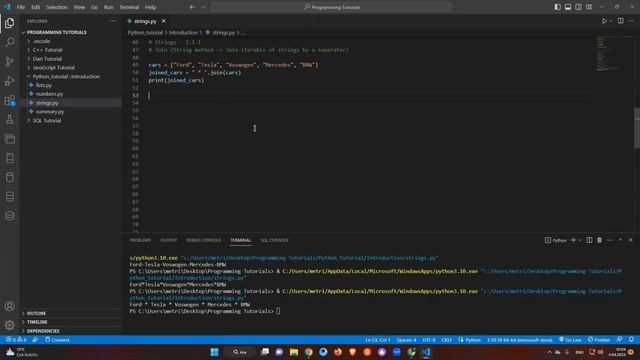
Task: Open notifications bell in status bar
Action: click(x=631, y=340)
